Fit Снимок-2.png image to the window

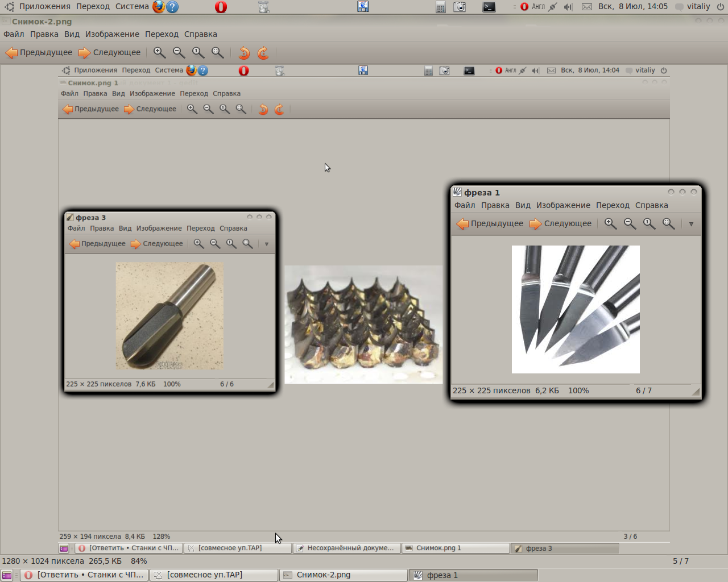point(218,53)
